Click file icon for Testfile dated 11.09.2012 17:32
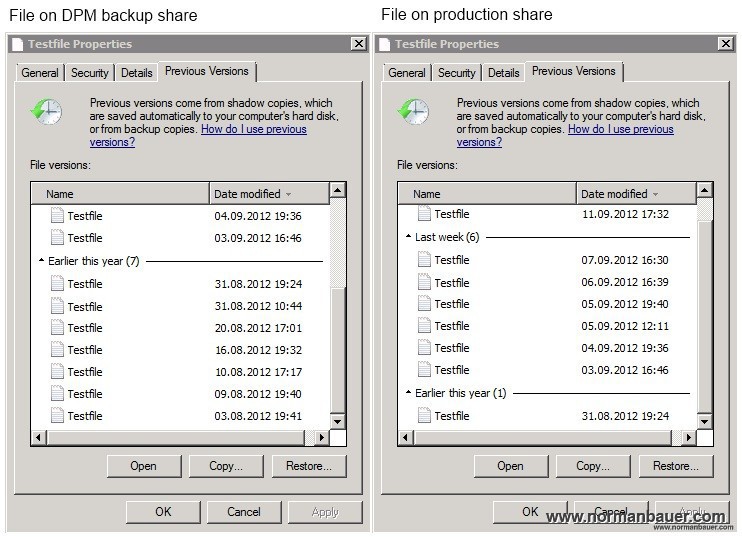 (x=424, y=214)
